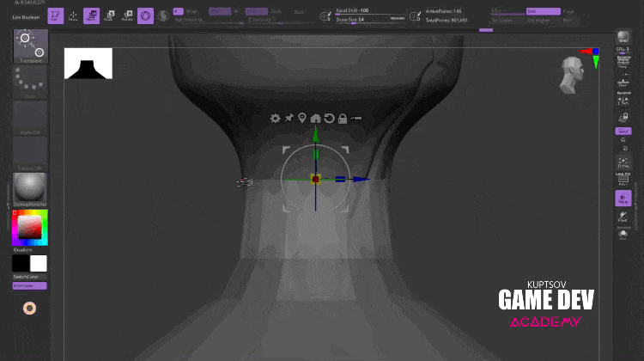Click Gizmo sticky pin icon
644x361 pixels.
(289, 118)
